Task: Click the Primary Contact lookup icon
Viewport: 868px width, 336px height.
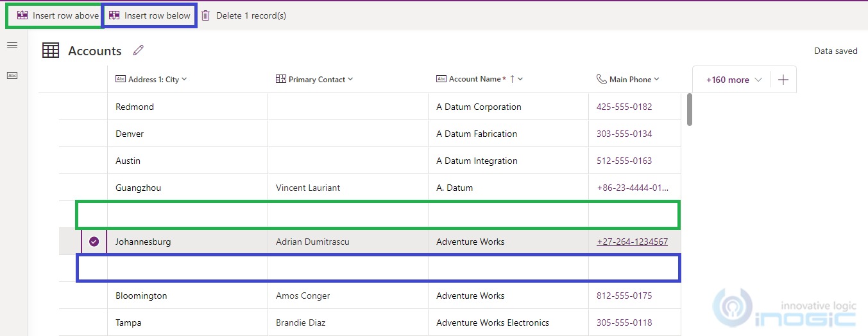Action: click(x=280, y=79)
